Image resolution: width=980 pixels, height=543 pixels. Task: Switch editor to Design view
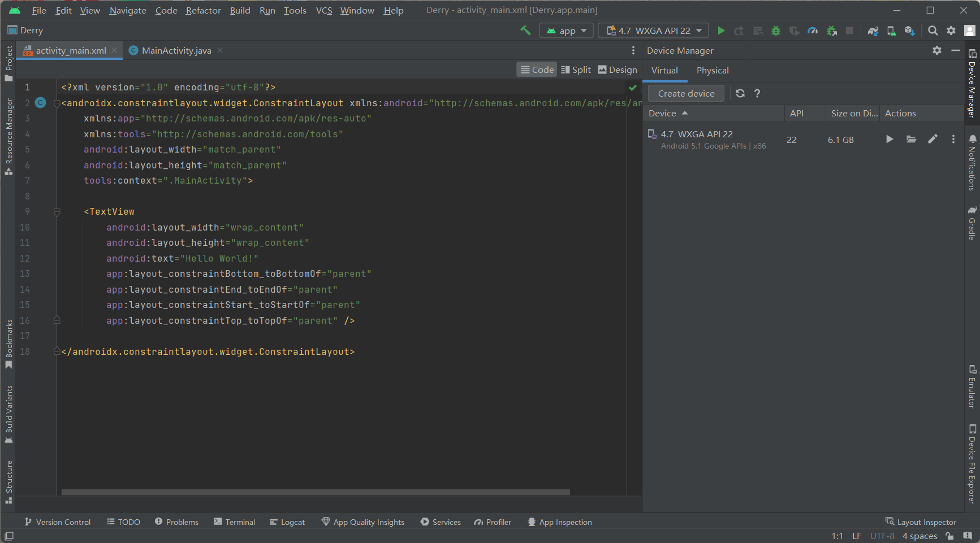pos(618,69)
